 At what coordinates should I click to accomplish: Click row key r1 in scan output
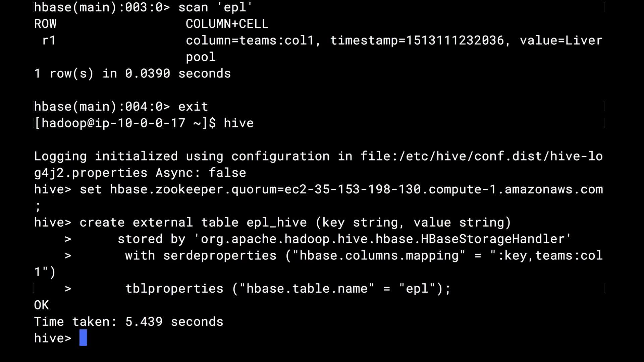(x=49, y=41)
